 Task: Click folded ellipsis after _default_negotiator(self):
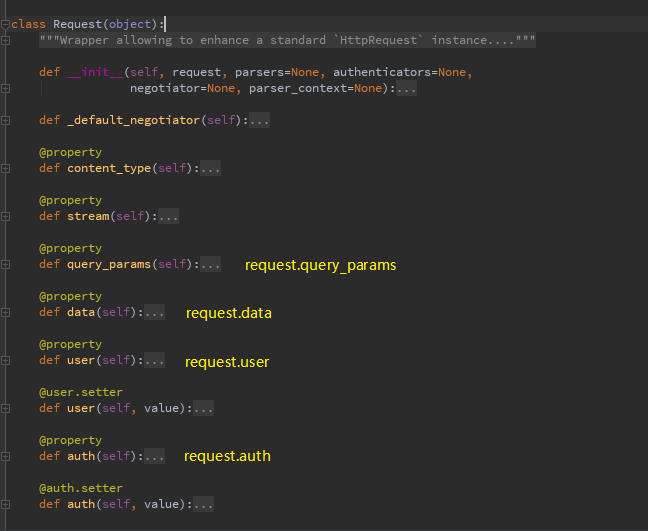click(x=260, y=120)
